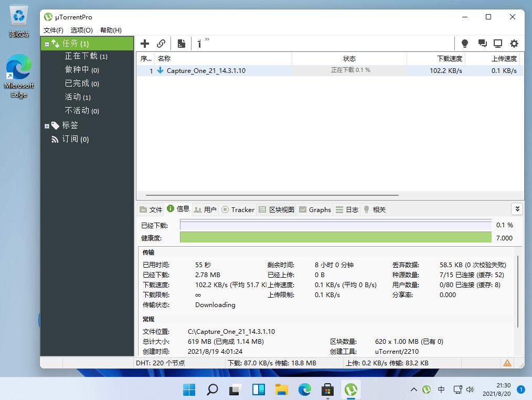Click the RSS feed icon beside 订阅
This screenshot has height=400, width=532.
pos(55,139)
